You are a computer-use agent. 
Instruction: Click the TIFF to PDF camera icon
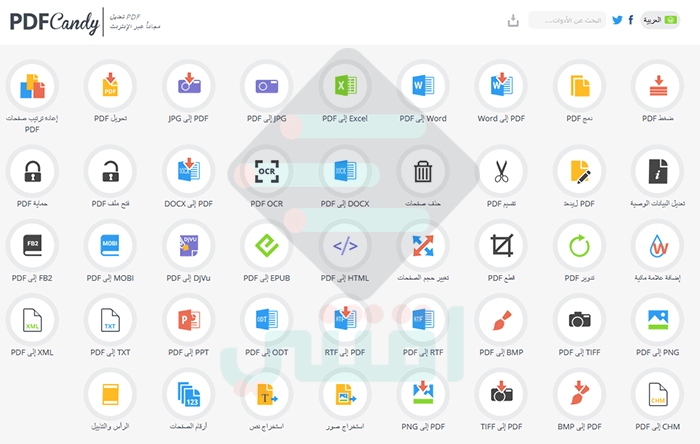(x=501, y=394)
